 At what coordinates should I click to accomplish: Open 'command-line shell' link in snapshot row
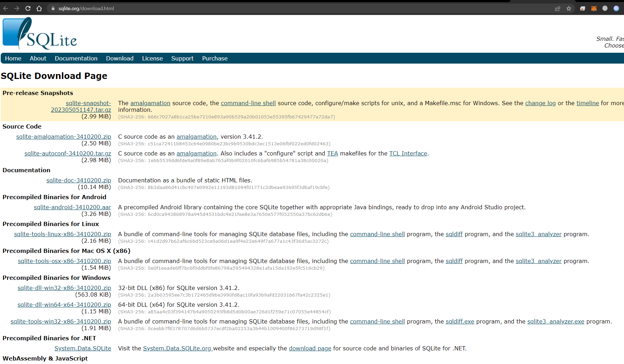click(x=248, y=103)
